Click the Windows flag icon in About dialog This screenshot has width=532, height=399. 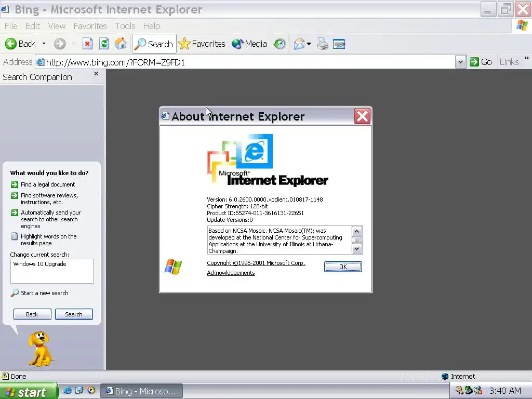173,267
